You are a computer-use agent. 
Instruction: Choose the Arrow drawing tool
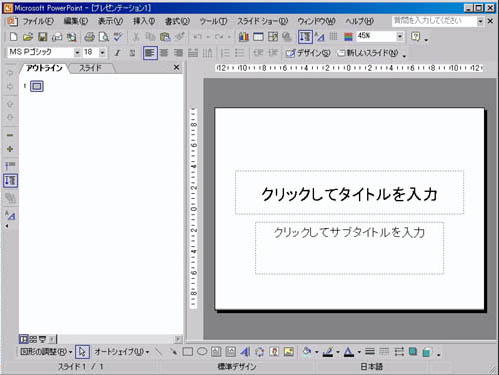point(173,352)
